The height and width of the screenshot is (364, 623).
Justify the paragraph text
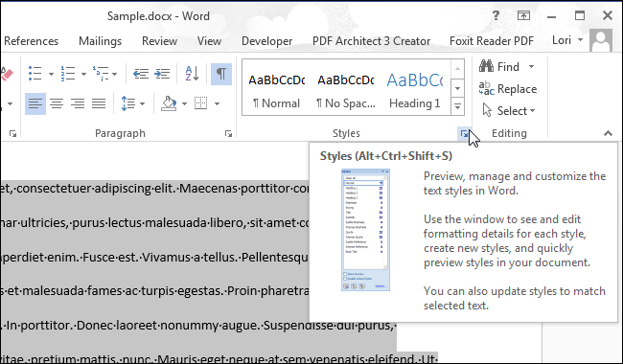click(x=99, y=103)
